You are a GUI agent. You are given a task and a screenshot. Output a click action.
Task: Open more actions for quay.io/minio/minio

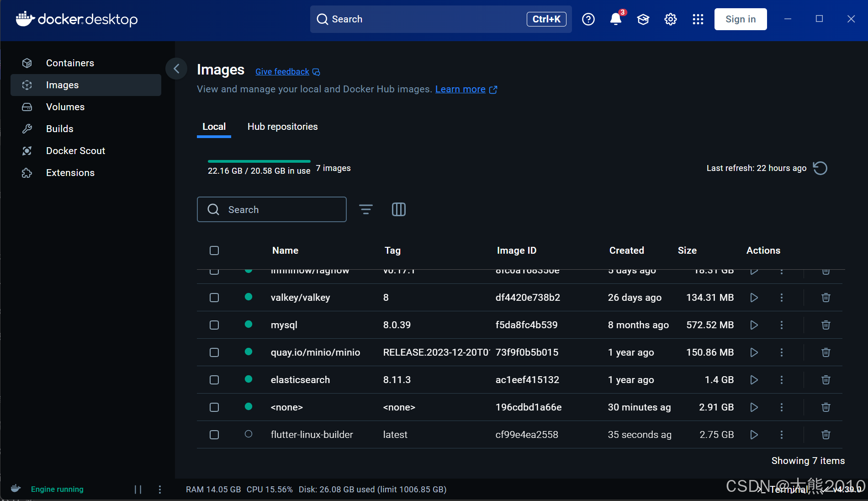pos(781,352)
